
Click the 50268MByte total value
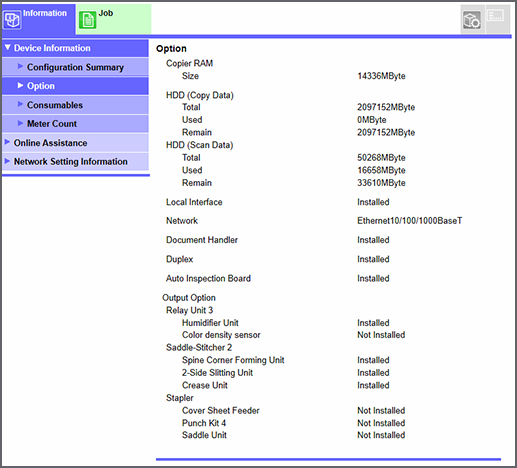point(381,158)
